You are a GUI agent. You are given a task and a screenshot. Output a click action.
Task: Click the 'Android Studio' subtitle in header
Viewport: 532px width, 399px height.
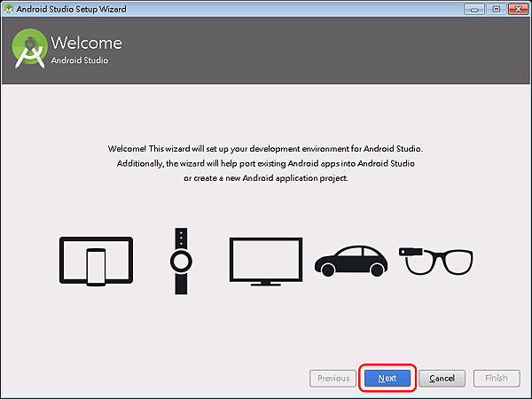point(80,60)
